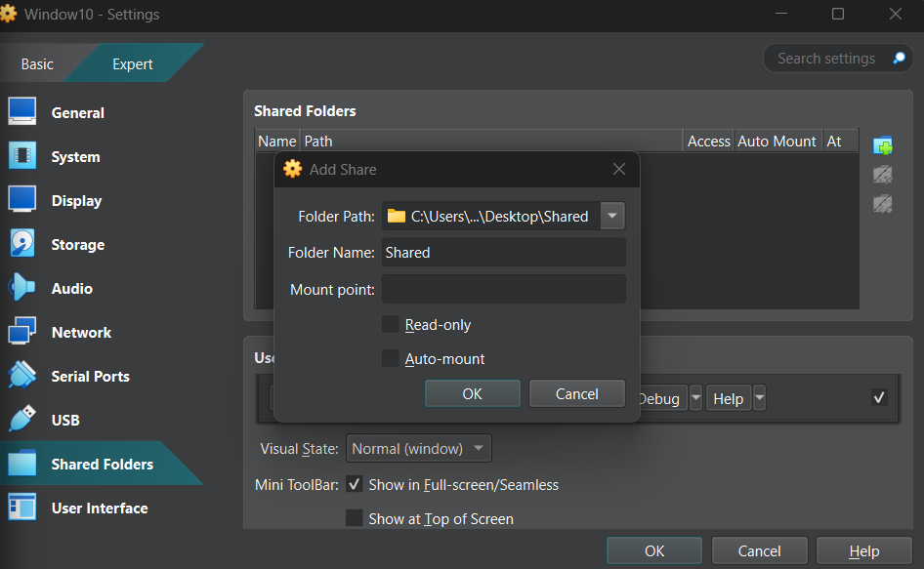The width and height of the screenshot is (924, 569).
Task: Enable the Read-only checkbox
Action: (x=390, y=325)
